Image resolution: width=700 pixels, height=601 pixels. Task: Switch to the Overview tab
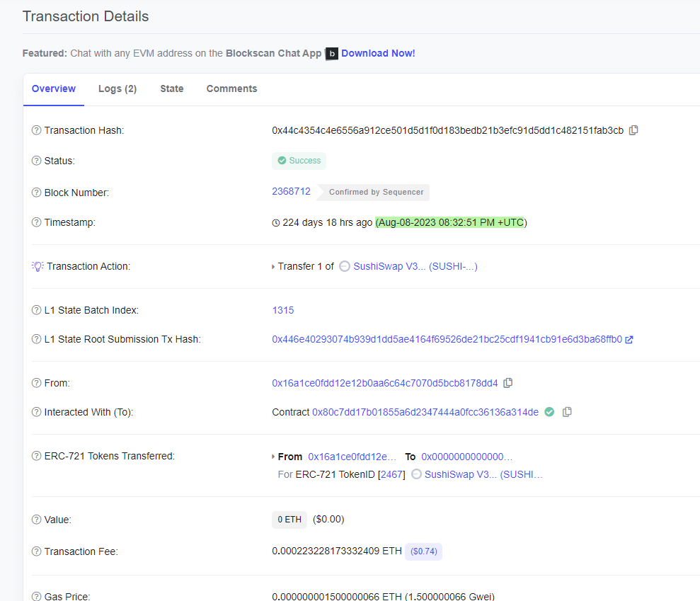tap(54, 89)
